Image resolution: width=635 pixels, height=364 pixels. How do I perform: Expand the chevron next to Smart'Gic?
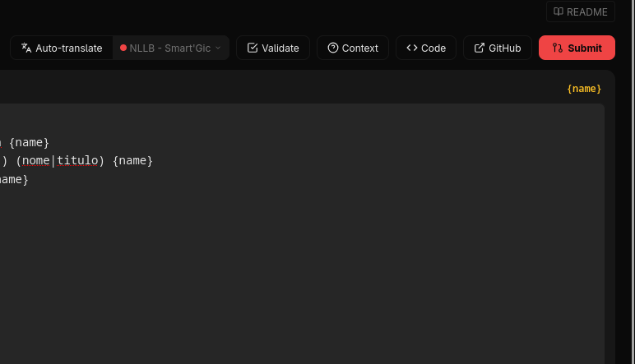coord(218,48)
